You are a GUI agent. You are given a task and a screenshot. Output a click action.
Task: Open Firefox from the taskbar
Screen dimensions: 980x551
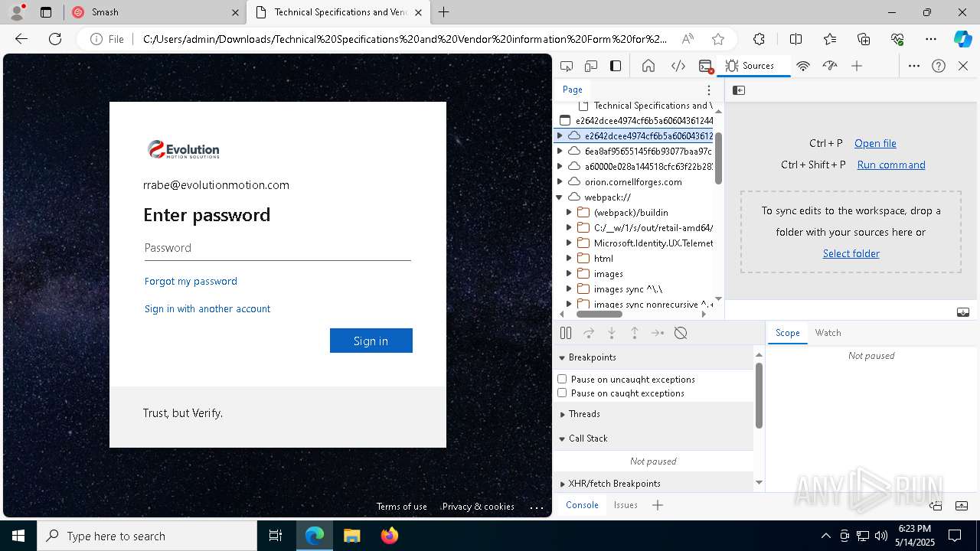coord(390,536)
